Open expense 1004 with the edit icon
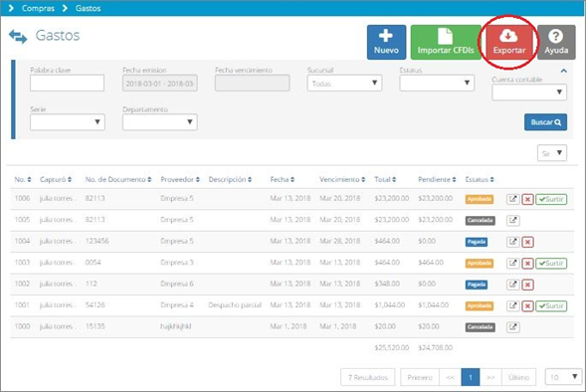 click(x=513, y=242)
